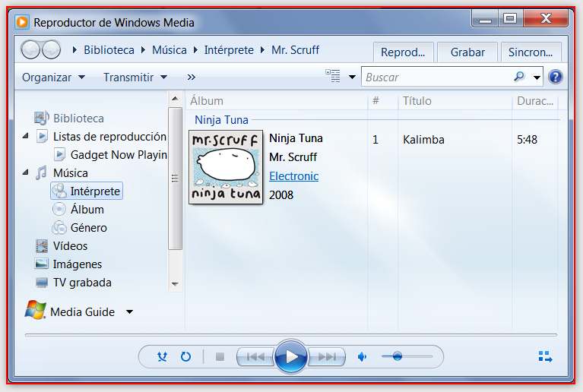
Task: Skip to the next track
Action: [326, 357]
